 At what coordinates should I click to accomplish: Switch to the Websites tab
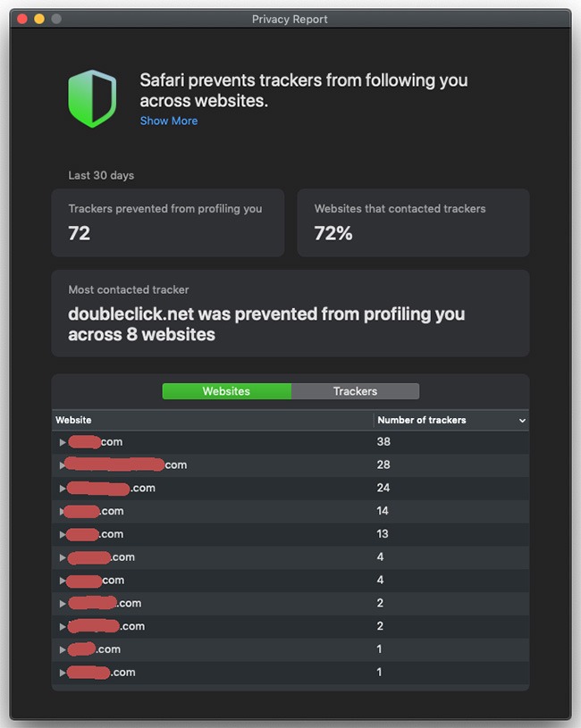click(x=226, y=391)
